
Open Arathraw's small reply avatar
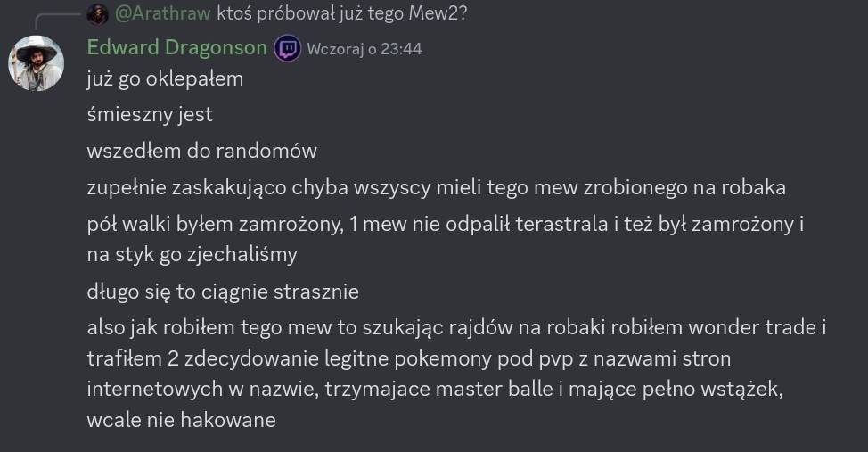[x=97, y=14]
